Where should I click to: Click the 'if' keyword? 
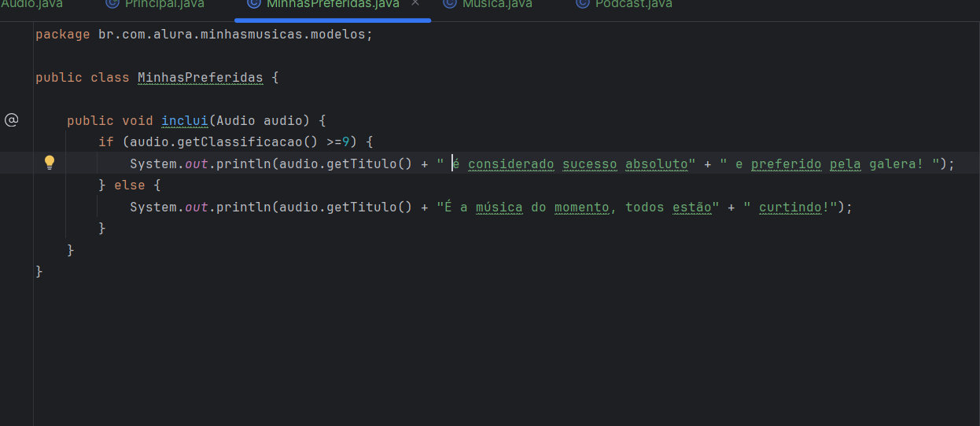(106, 142)
